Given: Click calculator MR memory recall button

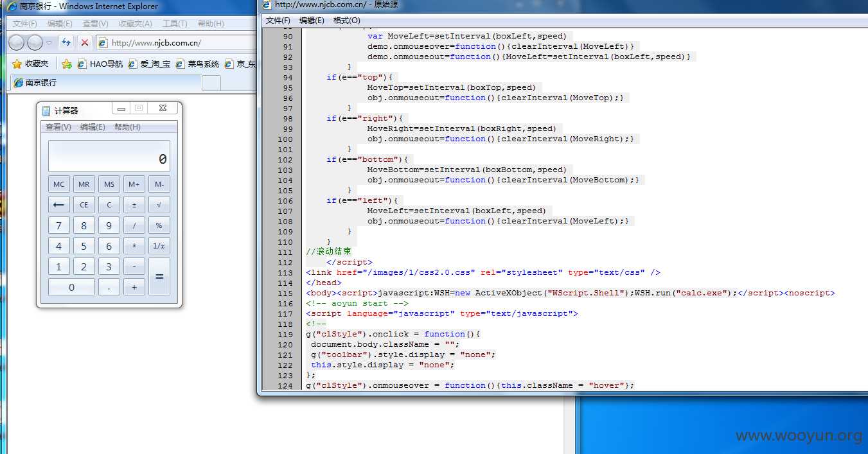Looking at the screenshot, I should [x=84, y=184].
